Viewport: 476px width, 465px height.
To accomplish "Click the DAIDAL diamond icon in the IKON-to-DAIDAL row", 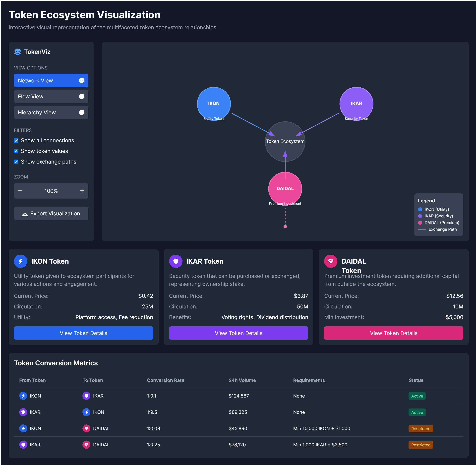I will [86, 428].
